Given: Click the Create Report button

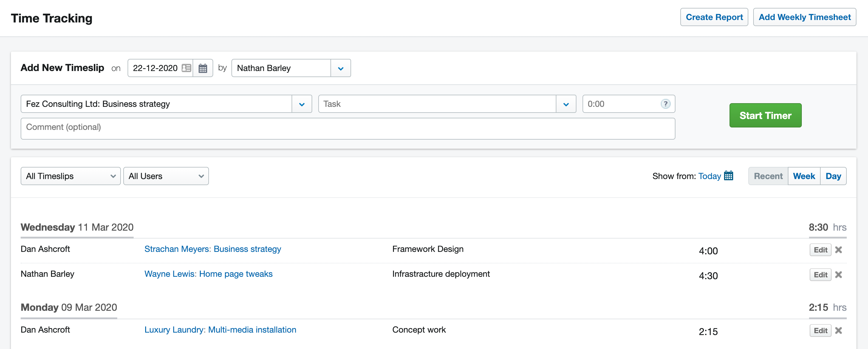Looking at the screenshot, I should [x=714, y=17].
